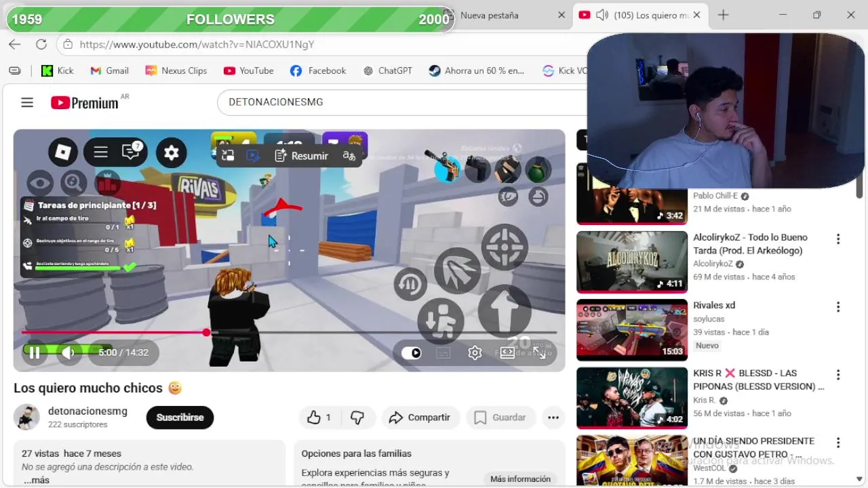Click the first icon in the video overlay toolbar
This screenshot has height=488, width=868.
[228, 156]
